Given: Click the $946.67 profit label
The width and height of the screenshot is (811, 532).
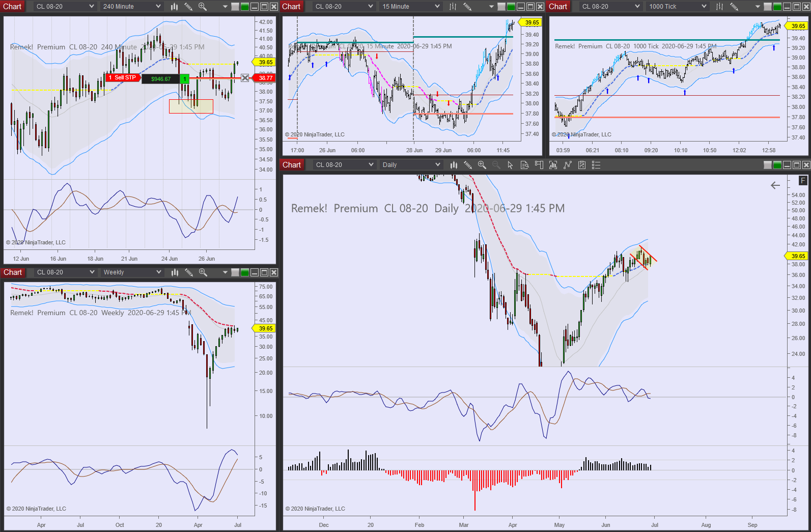Looking at the screenshot, I should tap(161, 79).
